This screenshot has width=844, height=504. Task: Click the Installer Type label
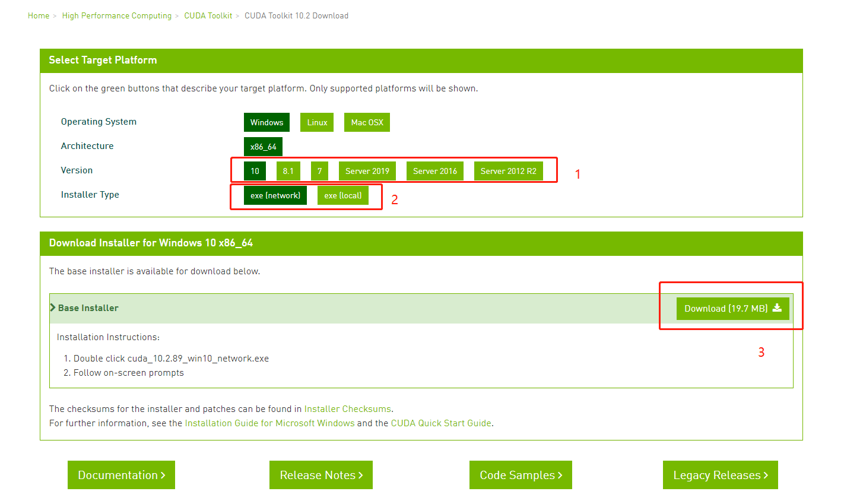(90, 195)
